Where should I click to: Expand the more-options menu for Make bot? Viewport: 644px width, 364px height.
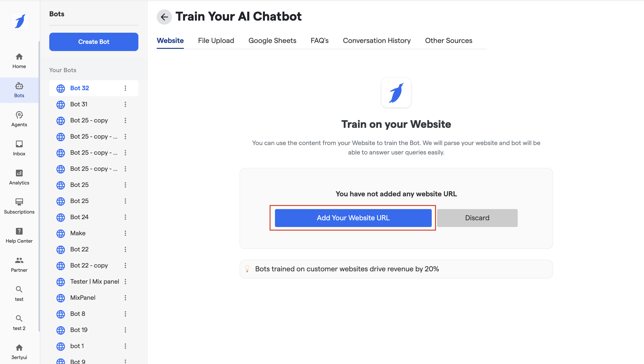[125, 233]
